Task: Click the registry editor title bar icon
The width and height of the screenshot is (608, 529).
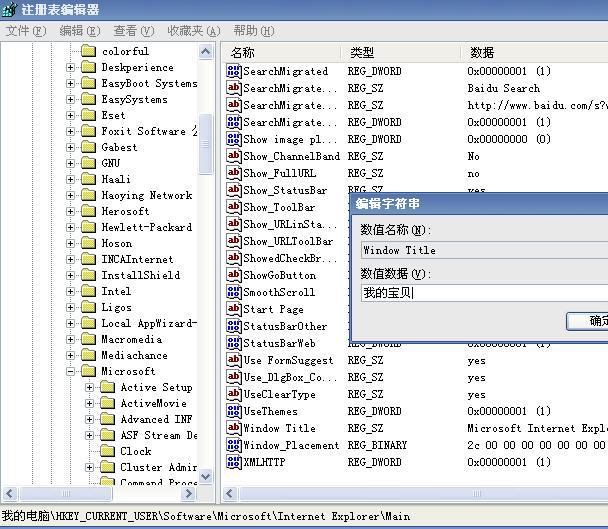Action: (x=10, y=9)
